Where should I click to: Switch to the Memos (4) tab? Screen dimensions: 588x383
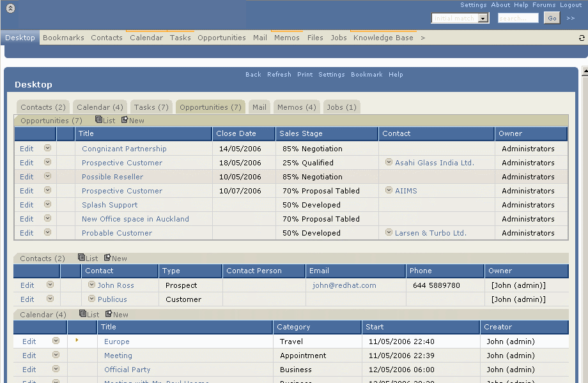(297, 107)
